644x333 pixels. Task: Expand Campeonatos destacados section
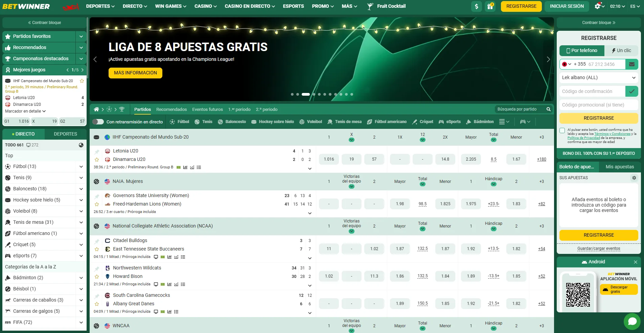tap(81, 58)
